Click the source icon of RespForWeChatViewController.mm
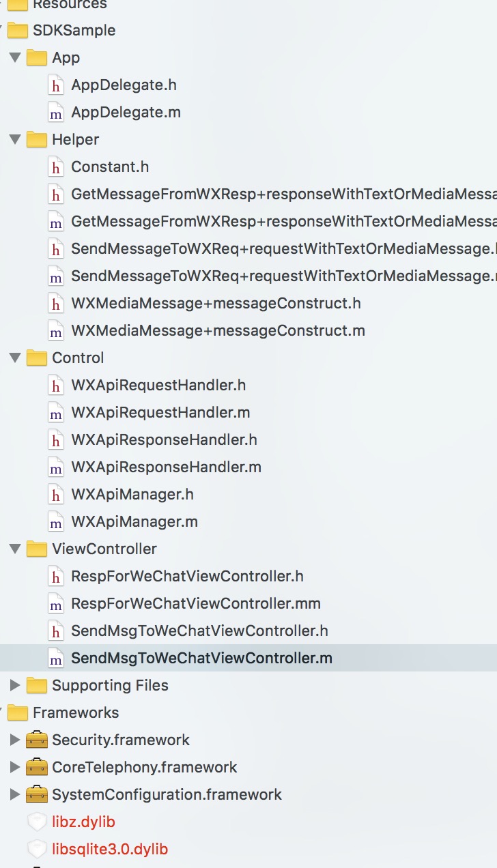 click(56, 604)
